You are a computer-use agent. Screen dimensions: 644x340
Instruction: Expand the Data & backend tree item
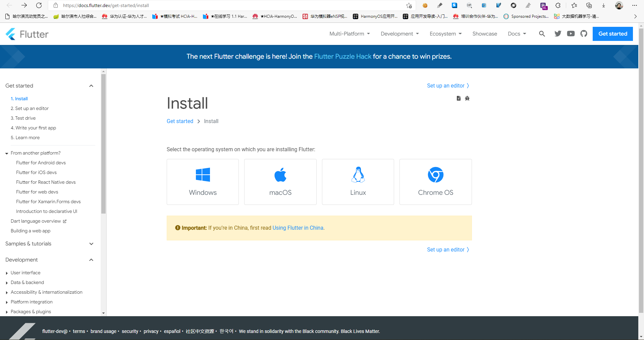click(7, 283)
